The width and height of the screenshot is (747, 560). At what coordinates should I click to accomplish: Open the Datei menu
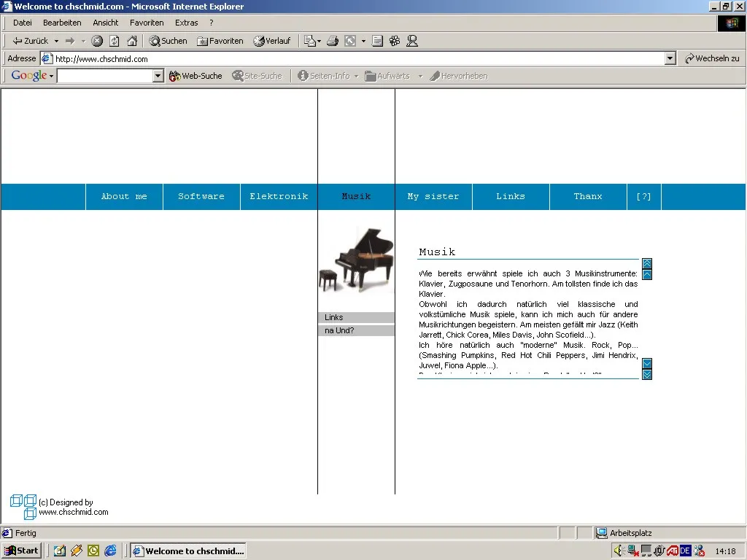tap(23, 23)
